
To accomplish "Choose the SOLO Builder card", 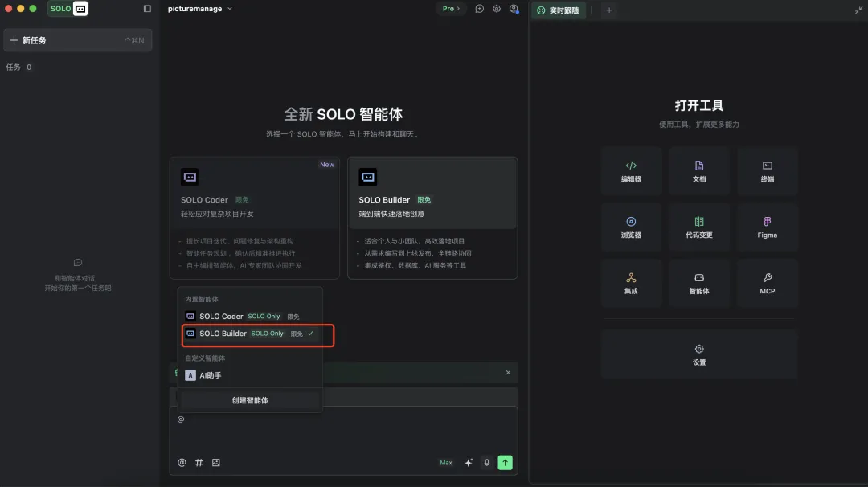I will click(x=432, y=218).
